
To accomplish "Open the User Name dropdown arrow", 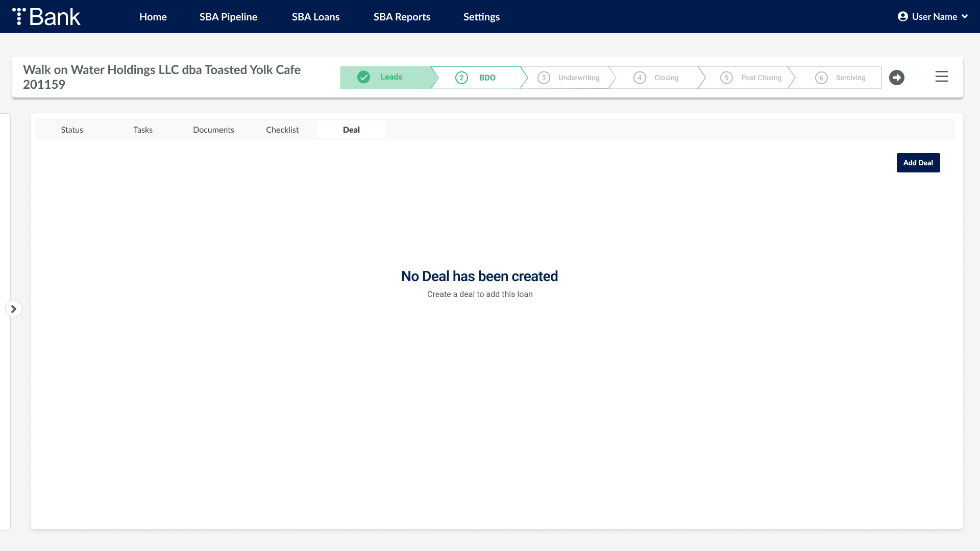I will (x=965, y=17).
